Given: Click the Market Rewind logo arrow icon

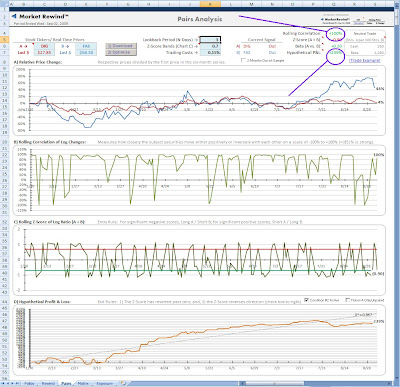Looking at the screenshot, I should [14, 16].
